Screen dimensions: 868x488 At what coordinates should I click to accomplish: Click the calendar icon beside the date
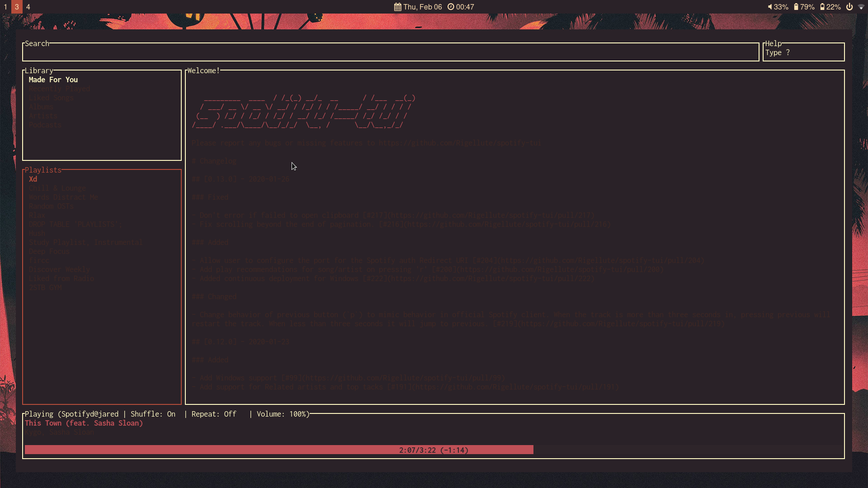397,7
